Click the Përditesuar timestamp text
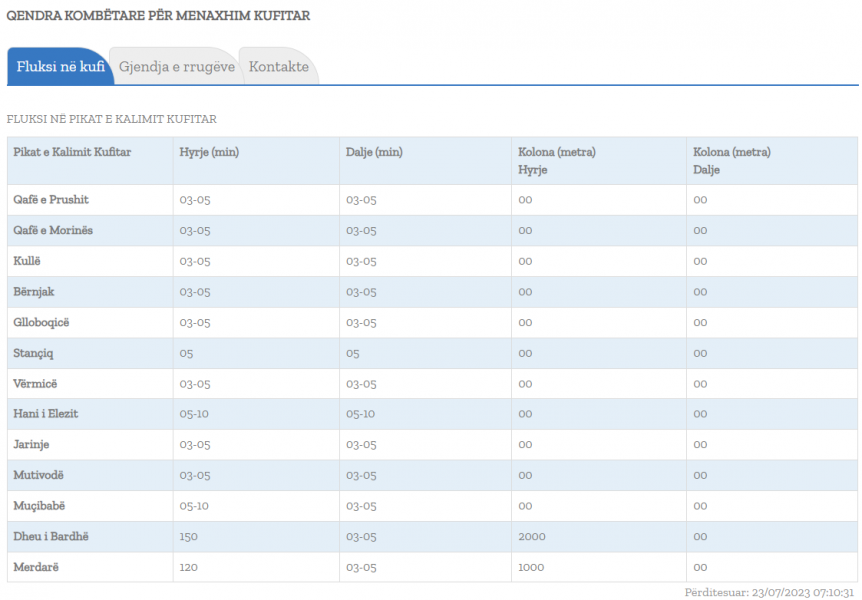This screenshot has width=862, height=600. 769,592
